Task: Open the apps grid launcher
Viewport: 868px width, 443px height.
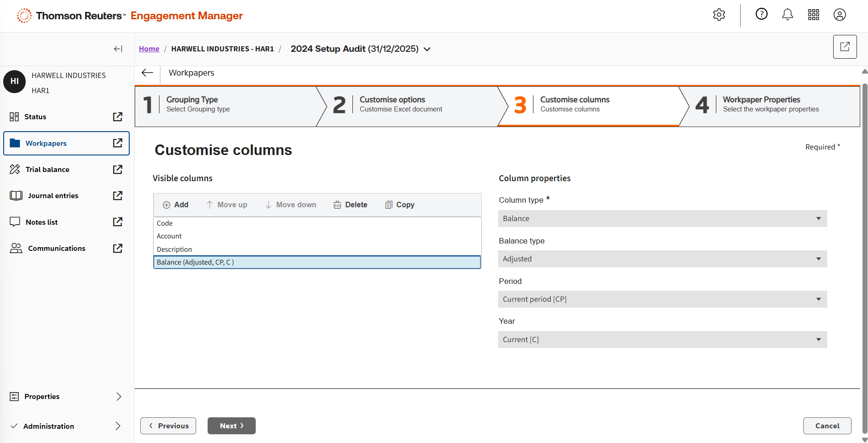Action: point(813,15)
